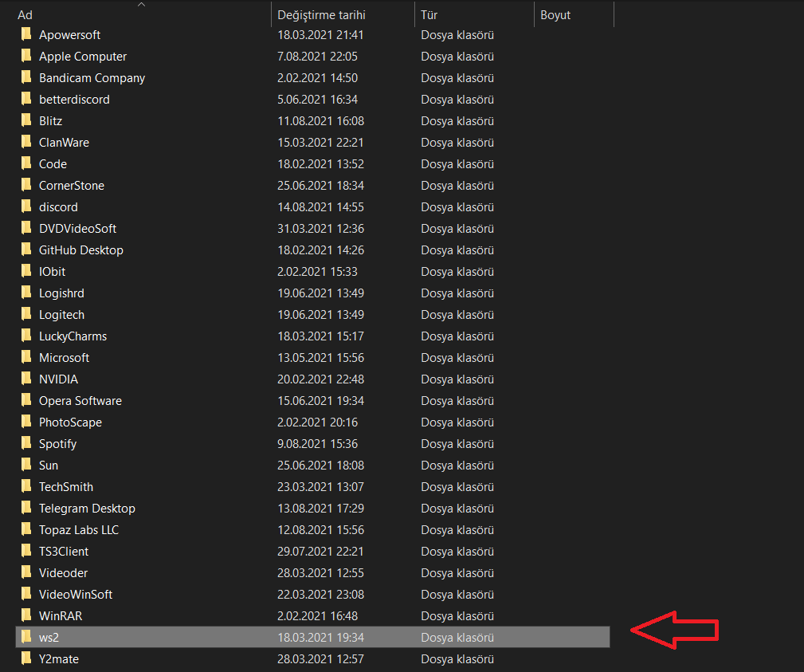
Task: Click the Spotify folder icon
Action: [x=26, y=444]
